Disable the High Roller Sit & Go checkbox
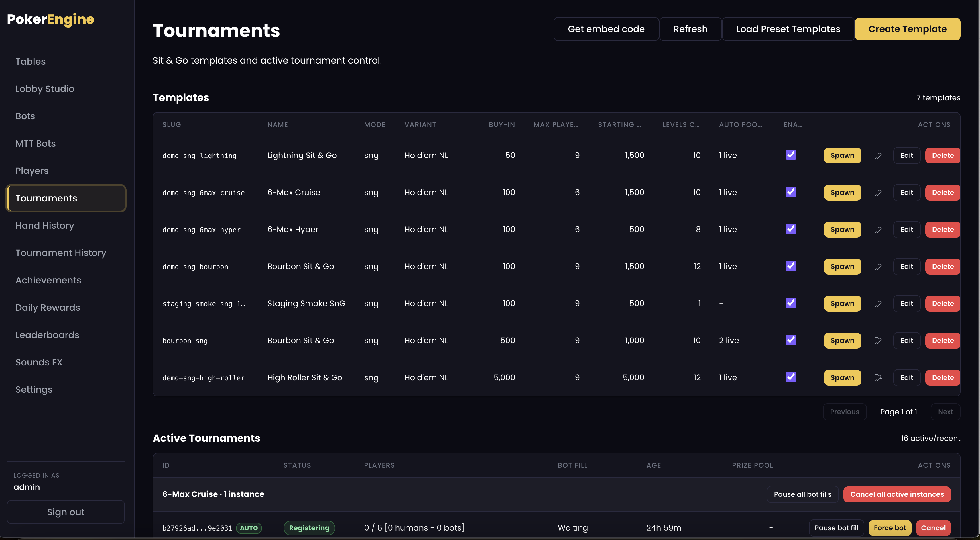This screenshot has height=540, width=980. pos(791,377)
